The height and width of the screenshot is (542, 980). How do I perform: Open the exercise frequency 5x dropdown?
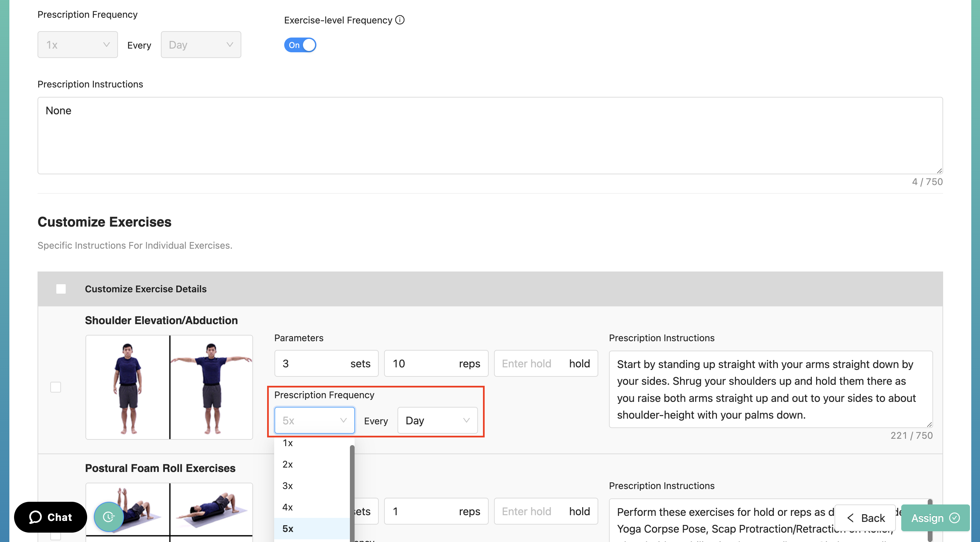coord(314,420)
